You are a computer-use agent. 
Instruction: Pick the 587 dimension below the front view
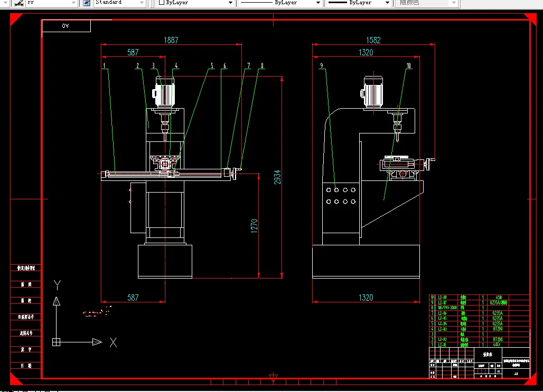coord(133,298)
